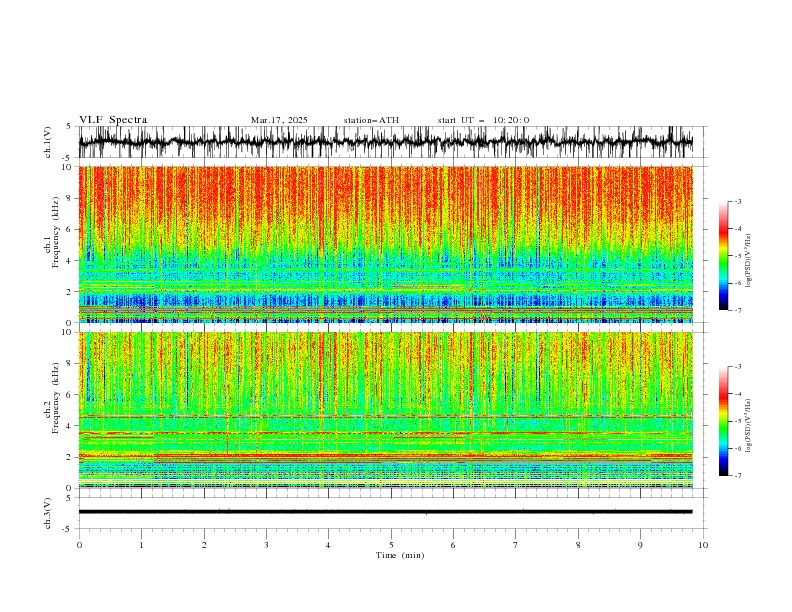Click the ch.2 spectrogram plot area

click(x=385, y=410)
